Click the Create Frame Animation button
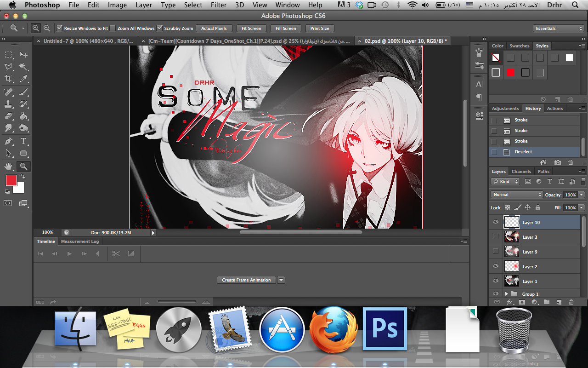Image resolution: width=588 pixels, height=368 pixels. (x=246, y=280)
